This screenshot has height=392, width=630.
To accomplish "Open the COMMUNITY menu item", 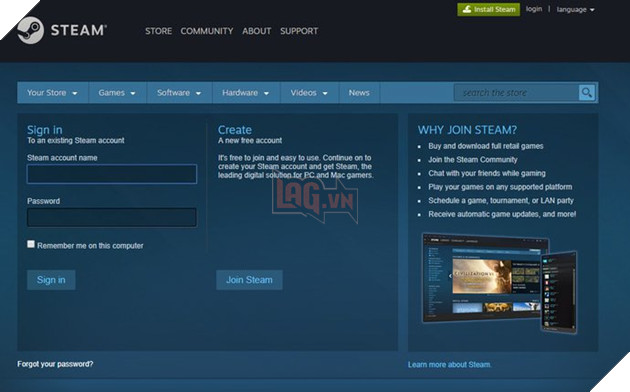I will pyautogui.click(x=207, y=31).
